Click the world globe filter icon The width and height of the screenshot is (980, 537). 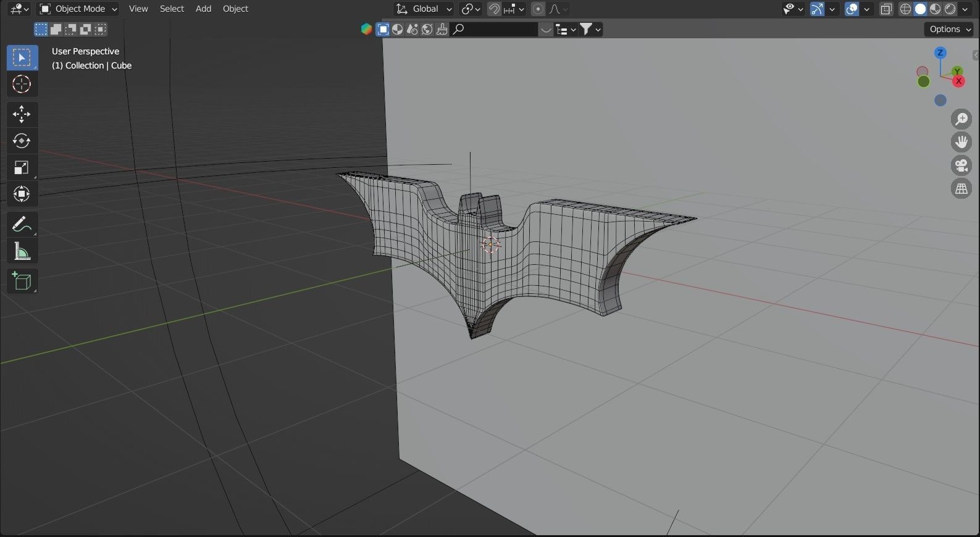pyautogui.click(x=427, y=29)
